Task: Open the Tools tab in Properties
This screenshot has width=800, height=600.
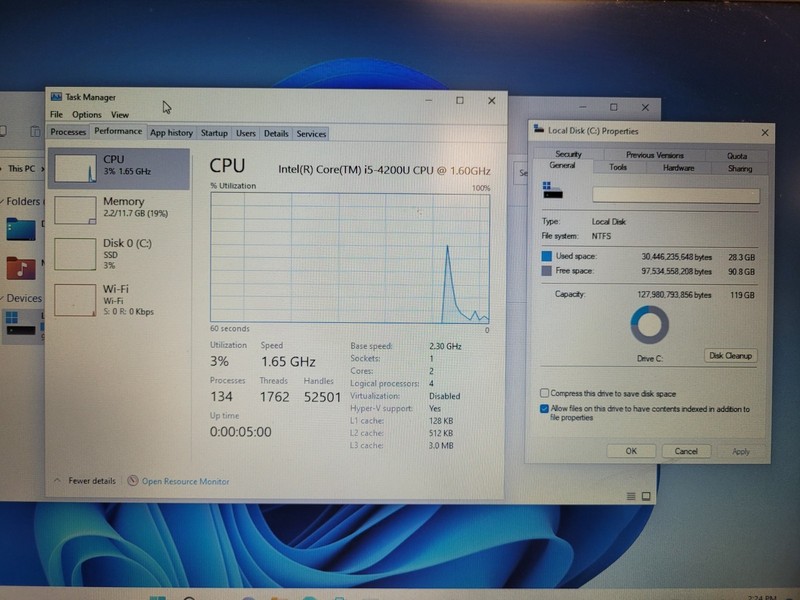Action: click(618, 167)
